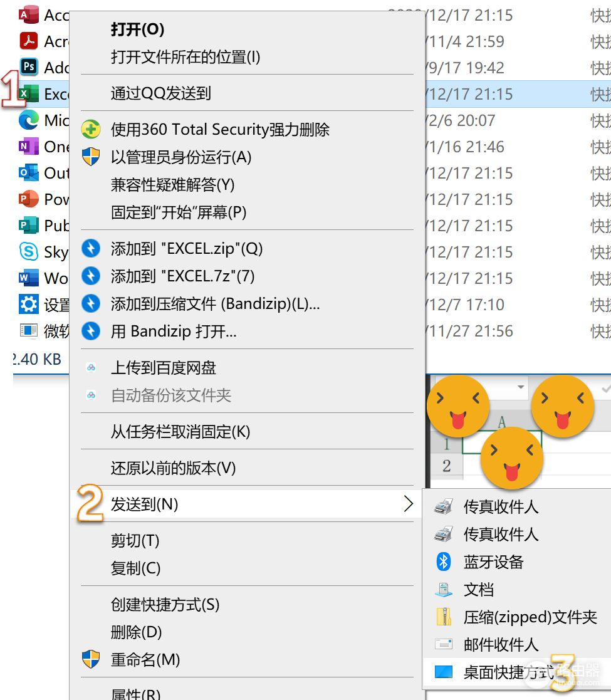
Task: Click Bandizip icon beside 用 Bandizip 打开
Action: click(x=91, y=332)
